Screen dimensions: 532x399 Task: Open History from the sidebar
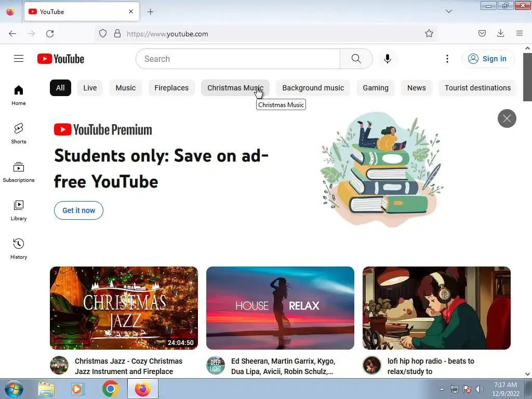pyautogui.click(x=19, y=249)
